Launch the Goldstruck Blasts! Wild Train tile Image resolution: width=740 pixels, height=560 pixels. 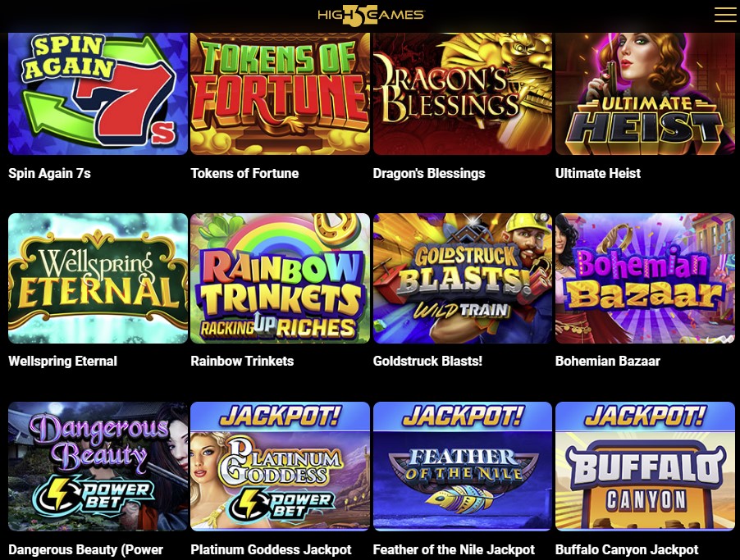463,278
